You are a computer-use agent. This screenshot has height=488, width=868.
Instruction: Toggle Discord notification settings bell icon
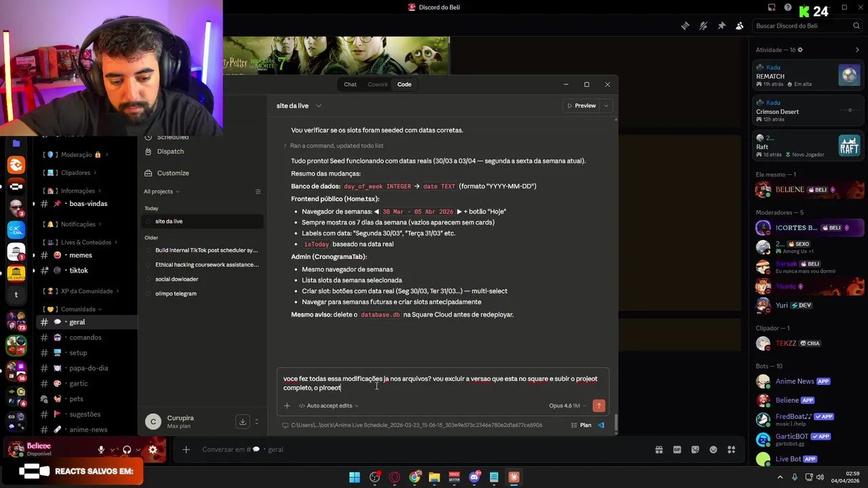click(703, 26)
